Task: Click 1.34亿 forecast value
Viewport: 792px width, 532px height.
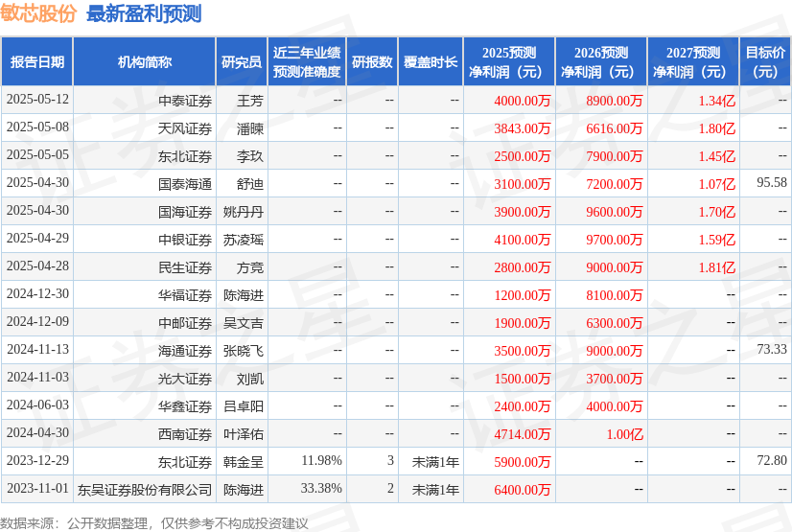Action: coord(717,101)
